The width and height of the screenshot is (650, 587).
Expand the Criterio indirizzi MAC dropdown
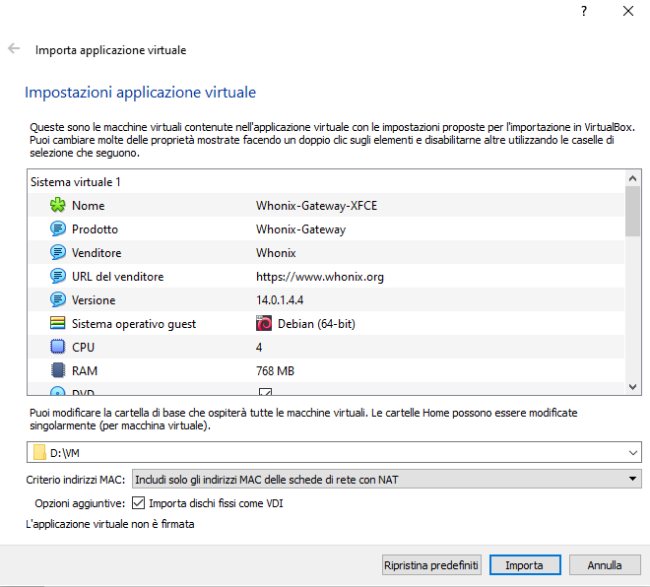pyautogui.click(x=631, y=480)
